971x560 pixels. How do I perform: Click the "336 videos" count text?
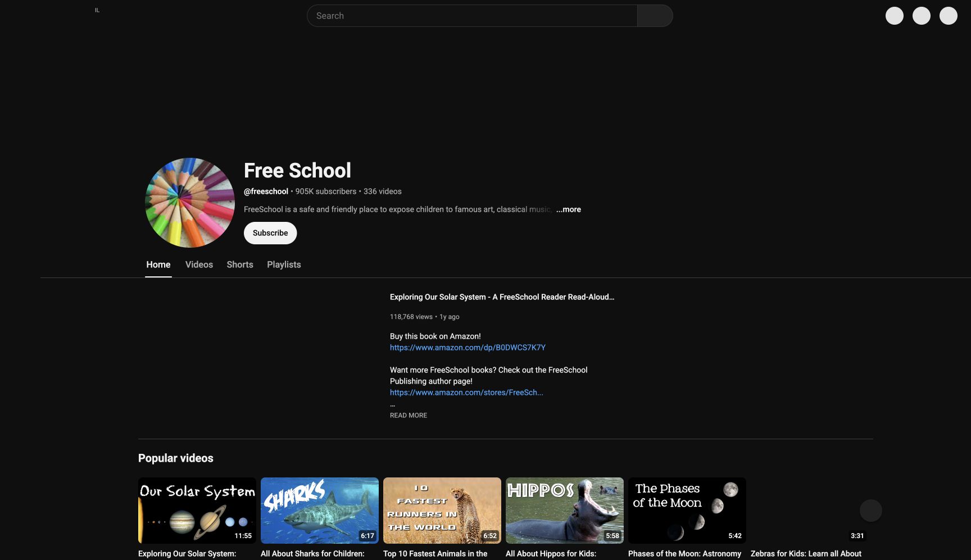coord(383,192)
